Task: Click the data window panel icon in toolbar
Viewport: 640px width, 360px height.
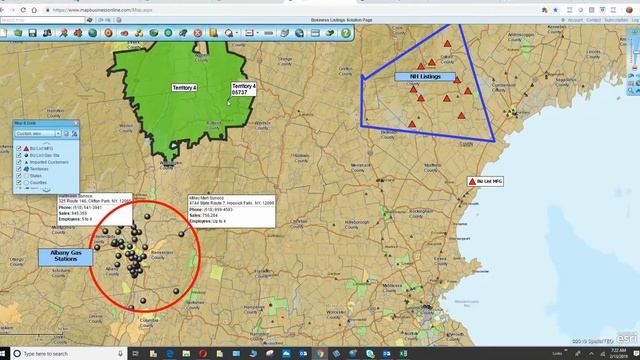Action: tap(315, 33)
